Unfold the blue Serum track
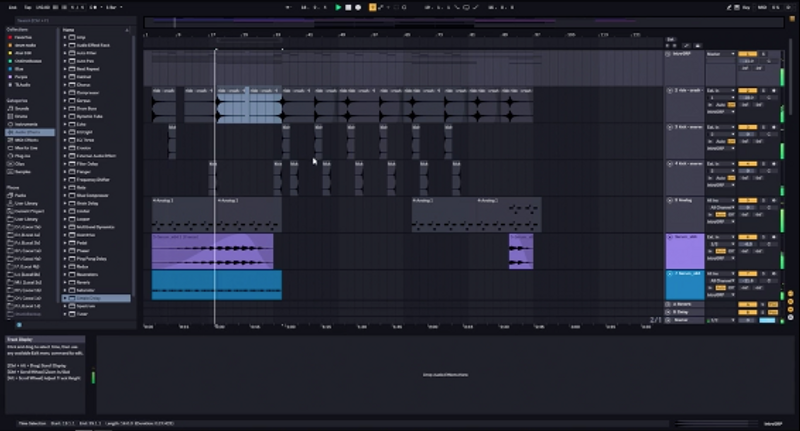The image size is (800, 431). click(670, 274)
